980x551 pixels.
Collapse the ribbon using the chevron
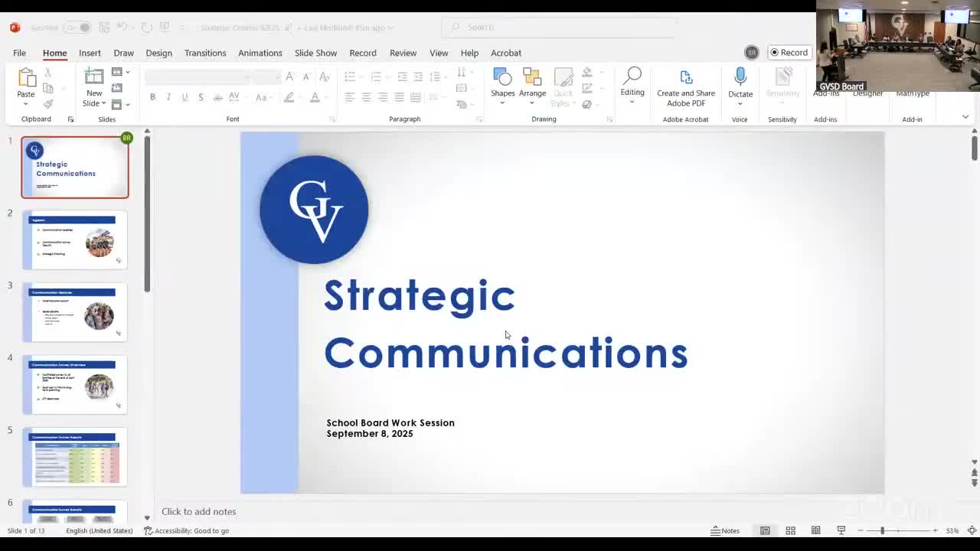point(965,117)
